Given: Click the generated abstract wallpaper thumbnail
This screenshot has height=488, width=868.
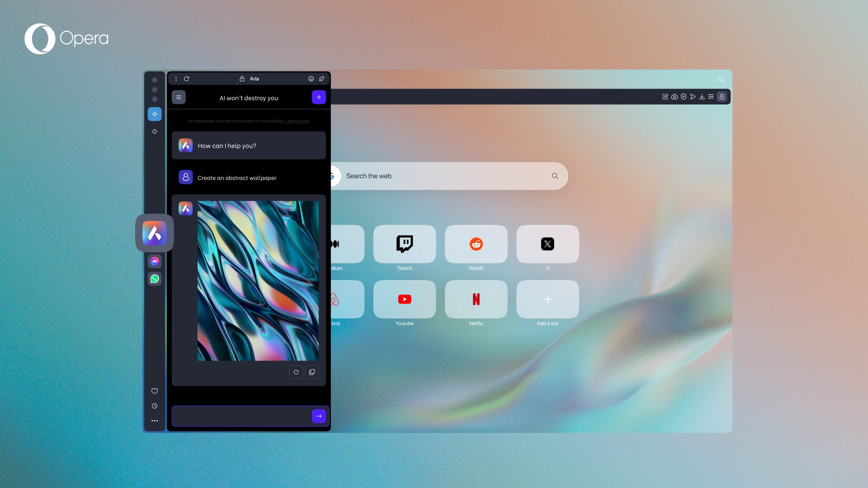Looking at the screenshot, I should [258, 280].
